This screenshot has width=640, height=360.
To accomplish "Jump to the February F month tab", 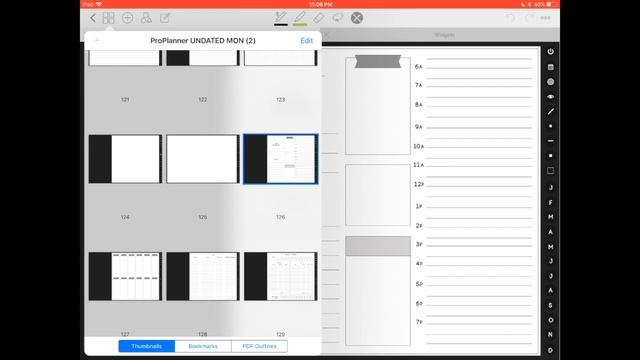I will (x=551, y=202).
